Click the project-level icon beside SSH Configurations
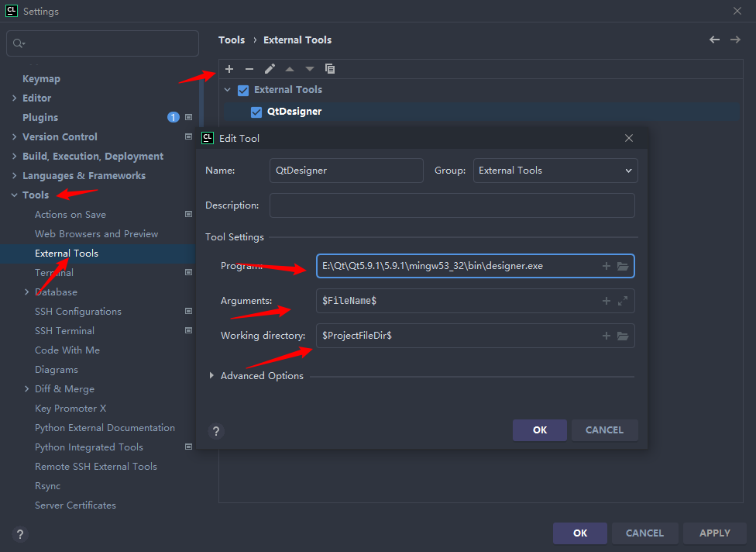This screenshot has width=756, height=552. pyautogui.click(x=188, y=311)
